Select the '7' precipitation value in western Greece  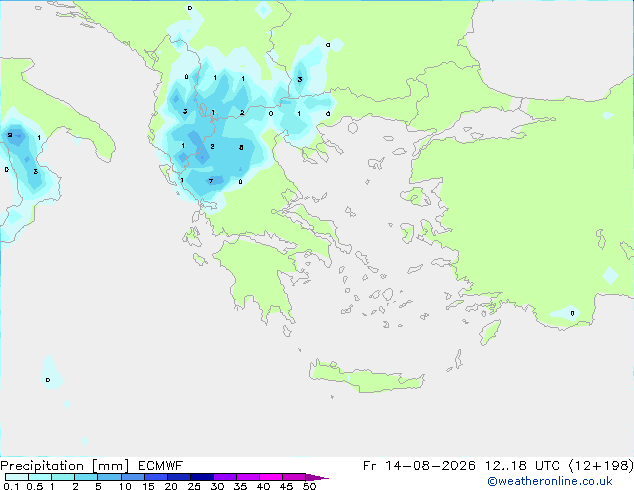point(211,181)
